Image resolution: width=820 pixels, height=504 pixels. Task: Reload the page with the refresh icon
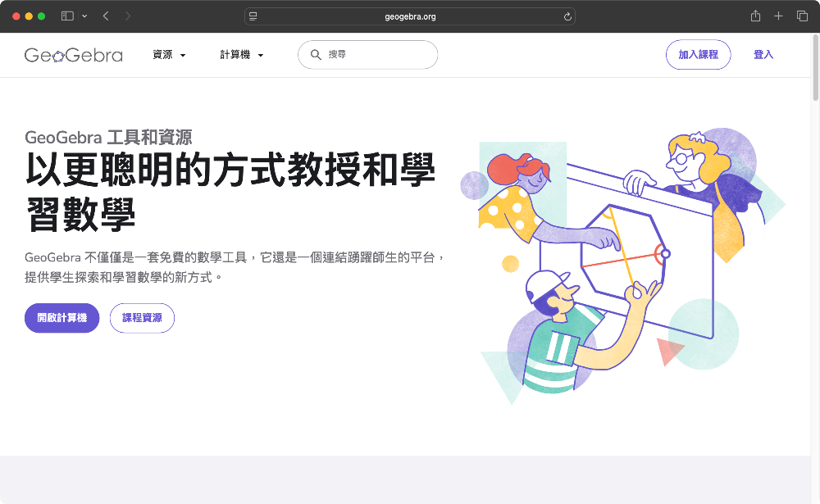point(567,16)
